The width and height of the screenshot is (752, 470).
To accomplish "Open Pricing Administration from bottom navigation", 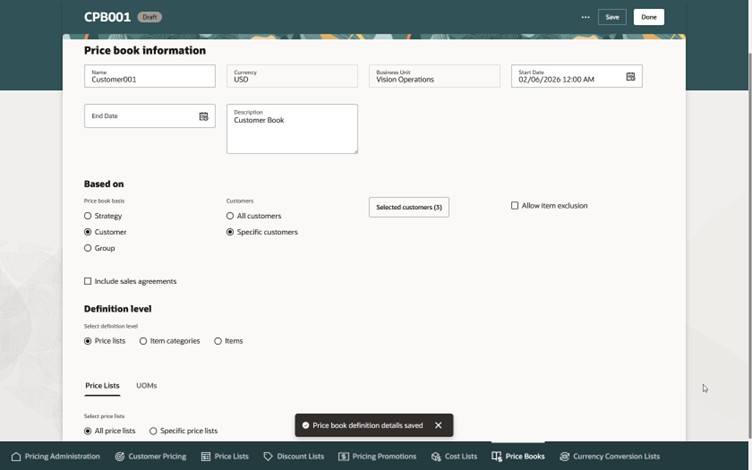I will pos(56,457).
